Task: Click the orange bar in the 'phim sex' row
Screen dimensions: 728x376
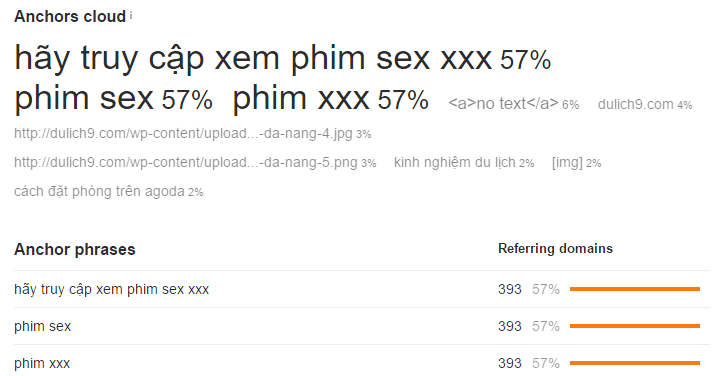Action: pyautogui.click(x=635, y=326)
